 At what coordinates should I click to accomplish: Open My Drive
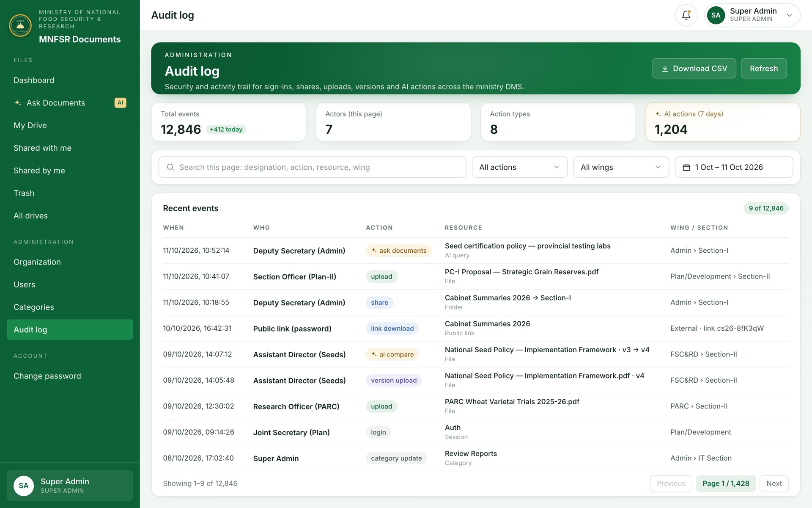coord(70,125)
